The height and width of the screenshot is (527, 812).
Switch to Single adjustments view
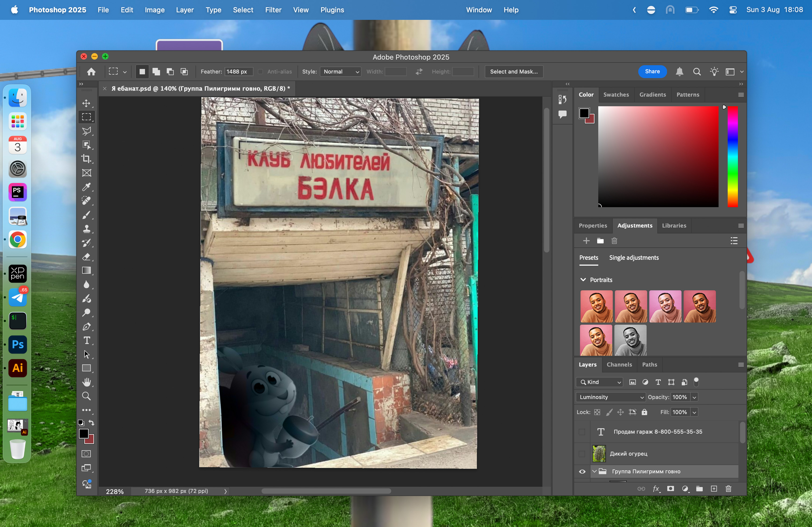634,258
